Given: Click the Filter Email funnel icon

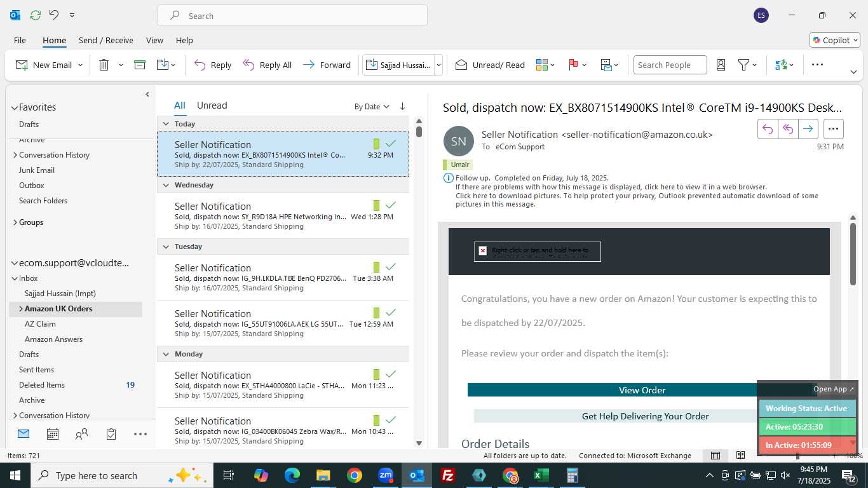Looking at the screenshot, I should click(743, 65).
